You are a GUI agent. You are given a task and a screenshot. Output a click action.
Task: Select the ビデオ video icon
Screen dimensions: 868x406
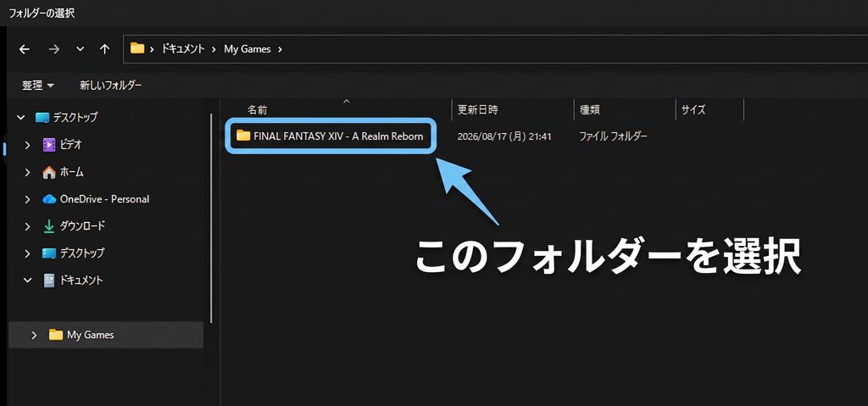point(49,145)
